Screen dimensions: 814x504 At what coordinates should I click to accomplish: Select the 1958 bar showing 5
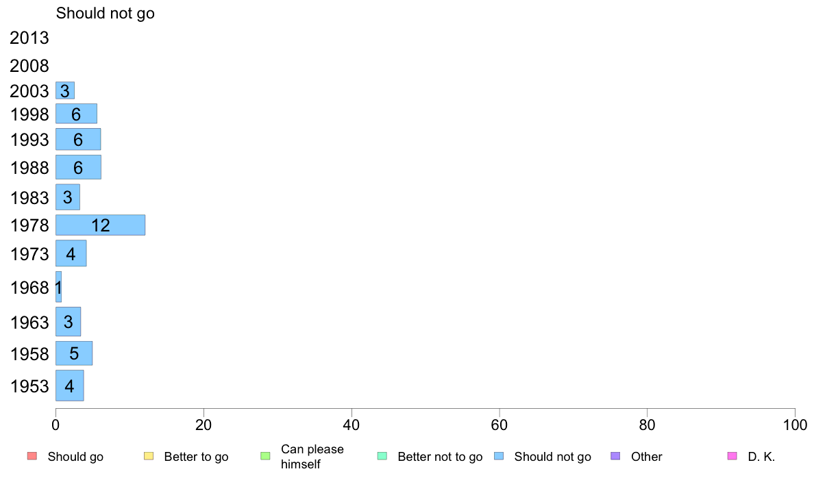tap(74, 353)
